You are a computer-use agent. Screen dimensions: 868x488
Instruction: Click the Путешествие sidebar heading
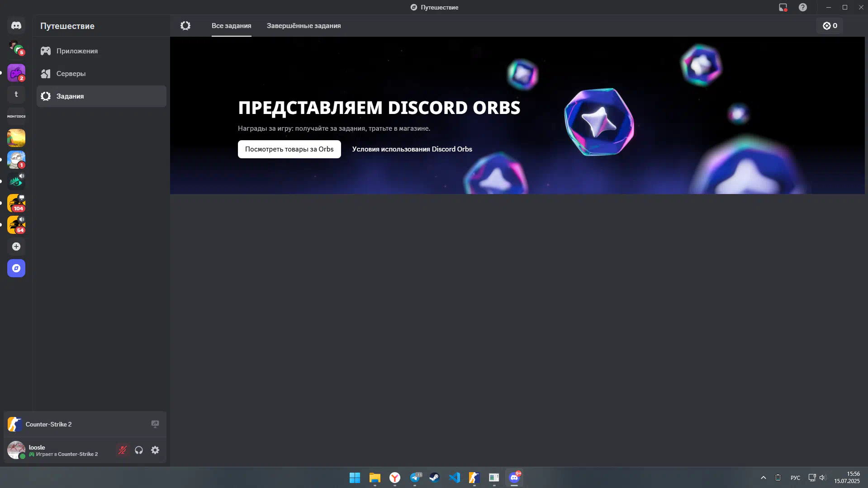tap(67, 26)
